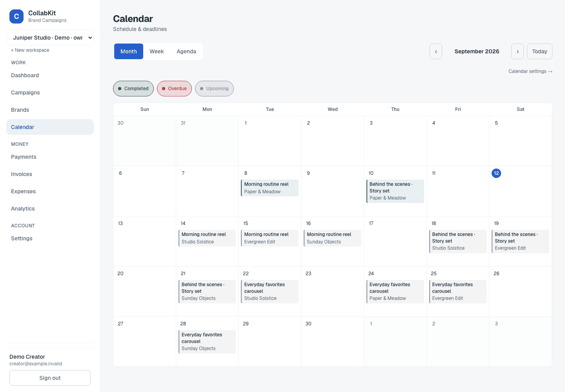The image size is (565, 392).
Task: Open Morning routine reel for Sunday Objects
Action: click(332, 238)
